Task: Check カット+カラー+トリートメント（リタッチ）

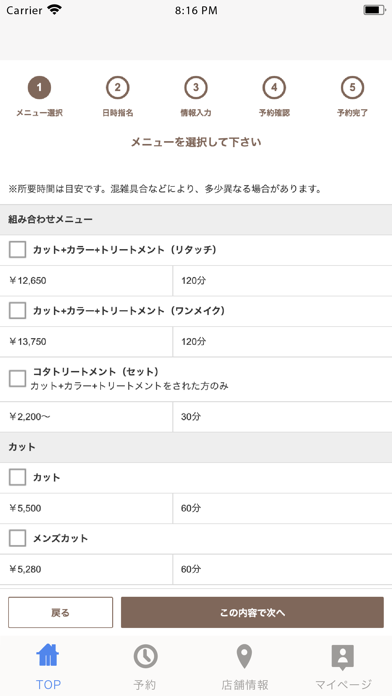Action: pos(17,250)
